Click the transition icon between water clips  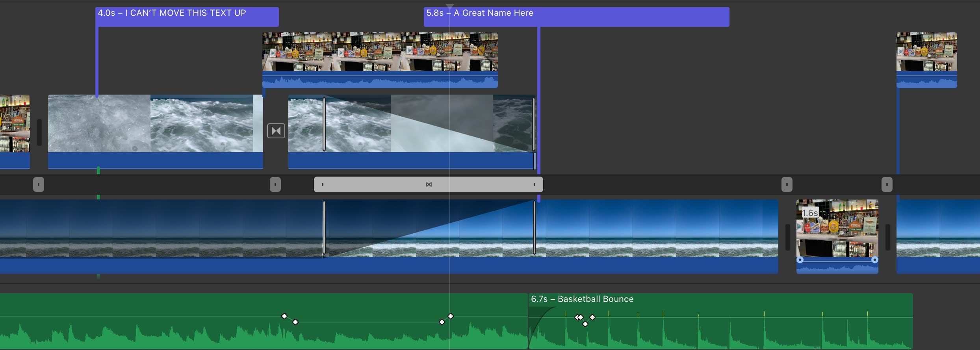[x=276, y=131]
